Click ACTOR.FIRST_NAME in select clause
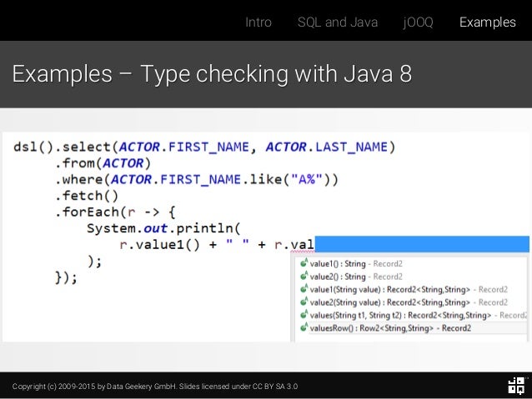 [184, 147]
